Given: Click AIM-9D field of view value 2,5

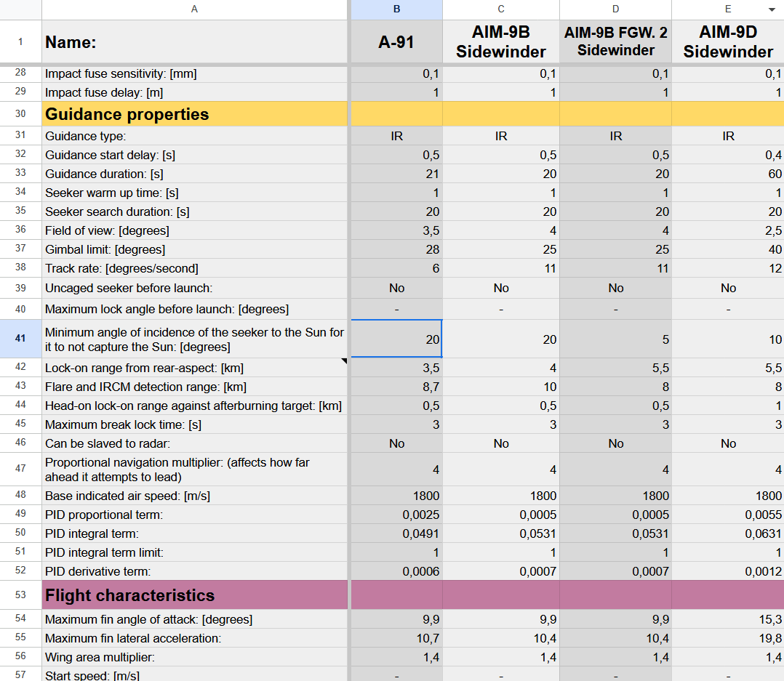Looking at the screenshot, I should [x=728, y=231].
